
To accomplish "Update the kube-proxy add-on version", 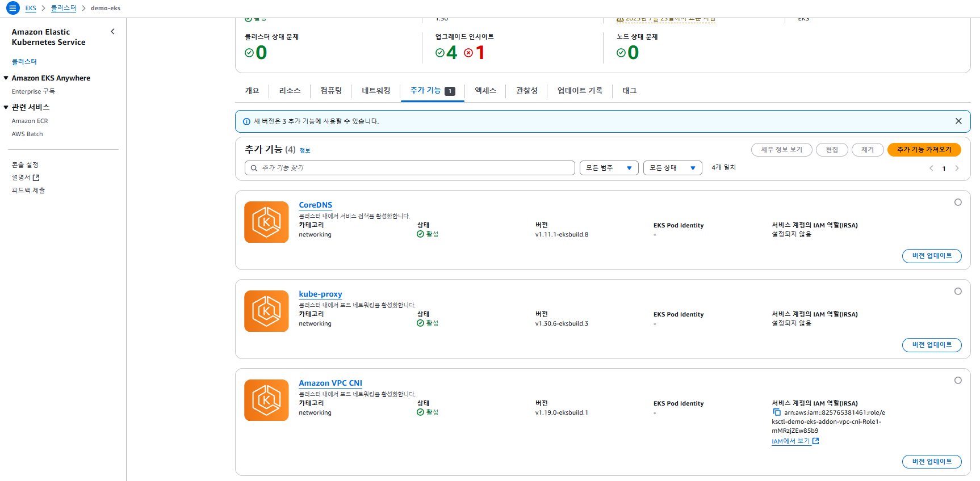I will [932, 345].
